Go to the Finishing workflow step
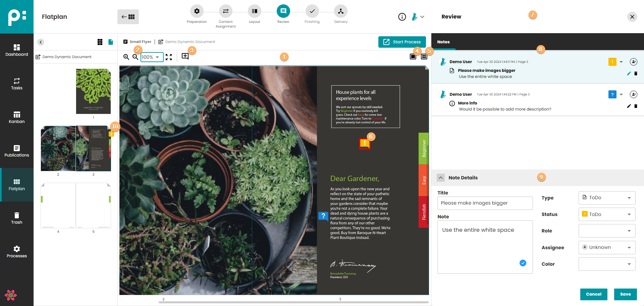The height and width of the screenshot is (306, 644). pyautogui.click(x=312, y=14)
